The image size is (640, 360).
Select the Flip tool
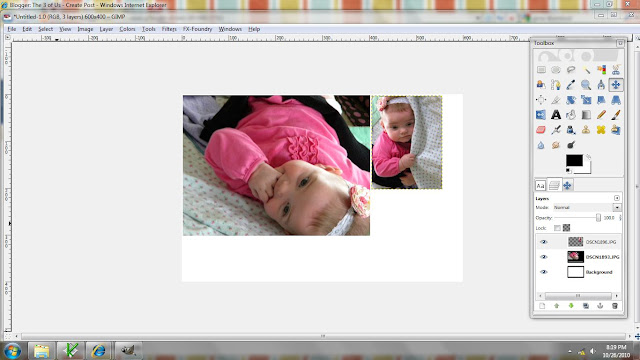coord(541,115)
